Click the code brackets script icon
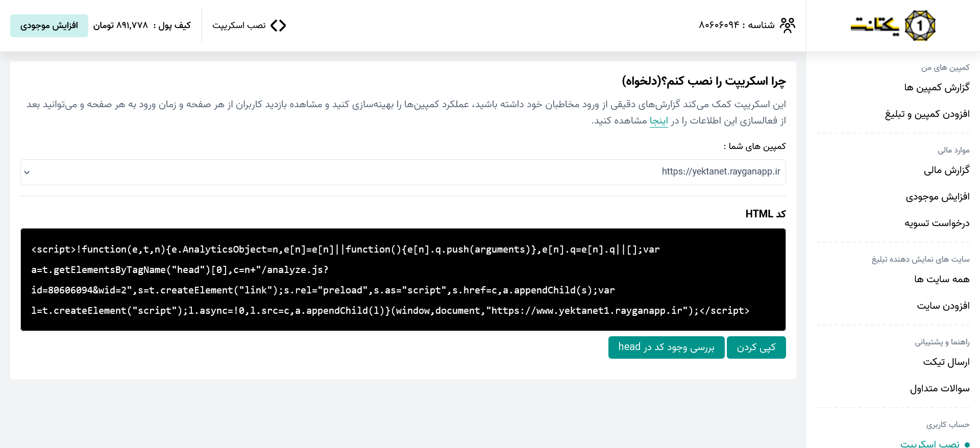 pos(278,26)
